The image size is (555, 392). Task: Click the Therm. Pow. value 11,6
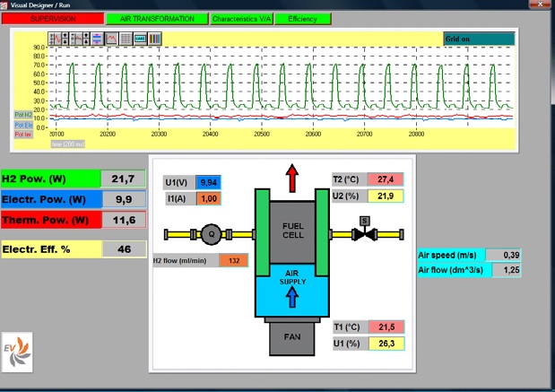(x=124, y=220)
